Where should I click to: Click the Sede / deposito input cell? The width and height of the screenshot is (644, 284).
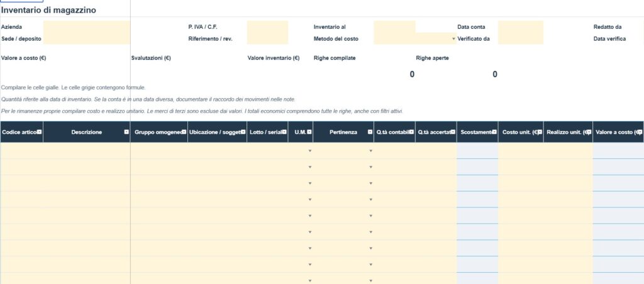(x=87, y=38)
